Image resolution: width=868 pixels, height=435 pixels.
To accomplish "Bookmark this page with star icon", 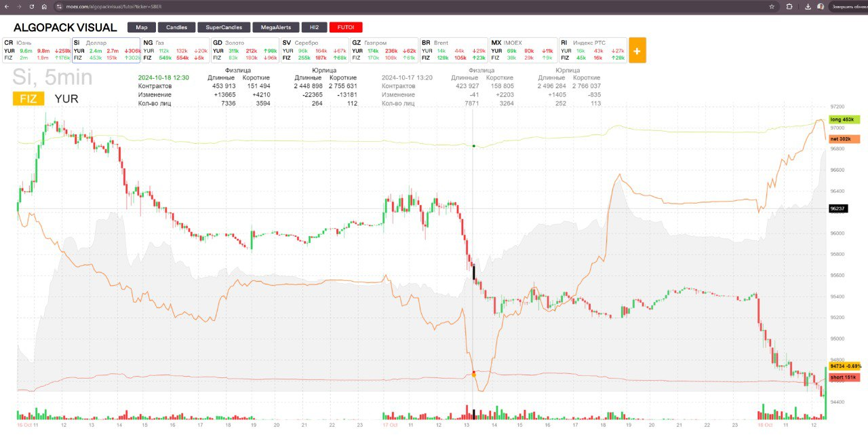I will click(x=772, y=6).
